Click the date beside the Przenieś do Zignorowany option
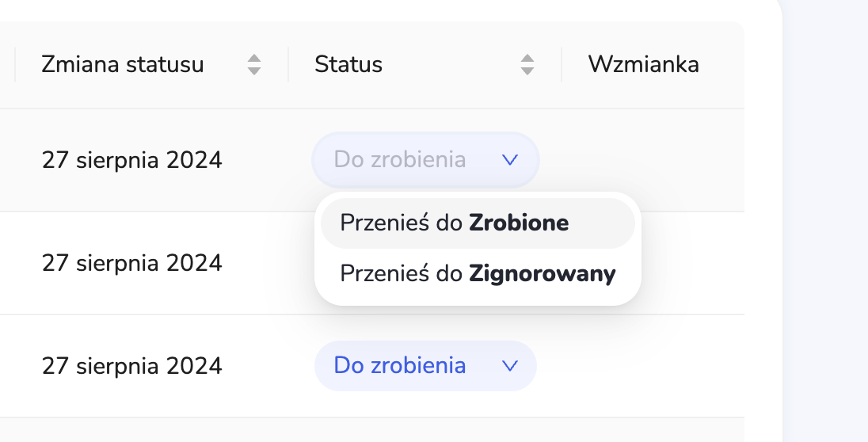This screenshot has width=868, height=442. [x=132, y=263]
